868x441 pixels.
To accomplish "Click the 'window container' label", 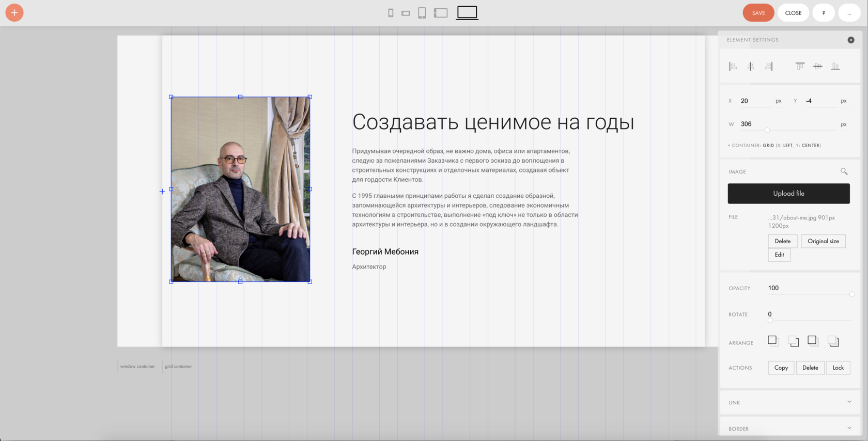I will tap(137, 367).
